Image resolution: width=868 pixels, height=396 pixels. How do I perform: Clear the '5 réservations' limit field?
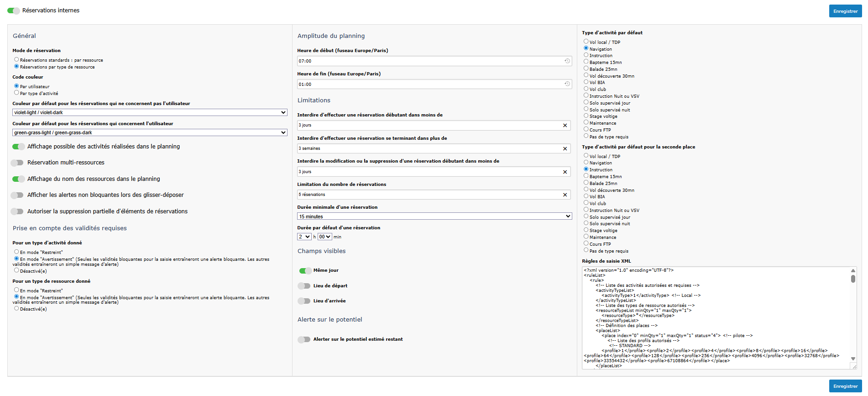[x=565, y=195]
